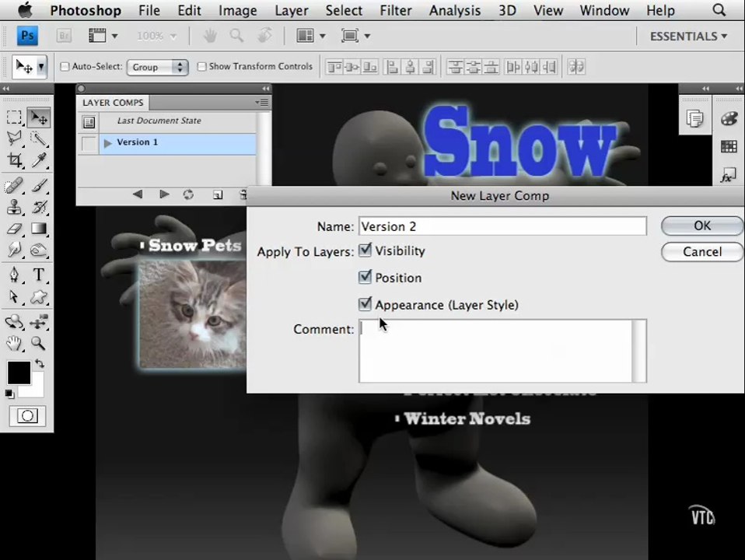Select the Polygonal Lasso tool
Screen dimensions: 745x560
tap(14, 138)
